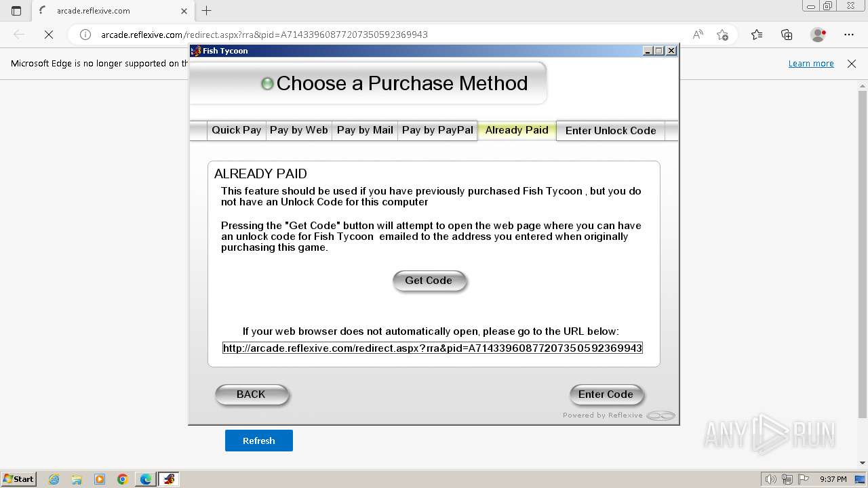This screenshot has width=868, height=488.
Task: Open the Edge profile icon
Action: coord(818,35)
